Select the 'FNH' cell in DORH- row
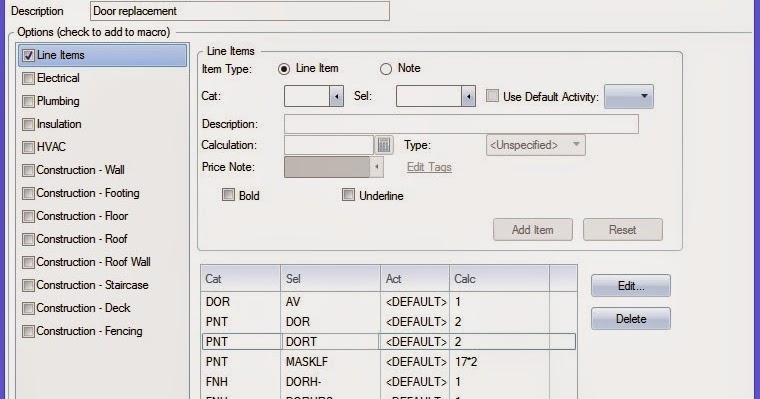Image resolution: width=760 pixels, height=399 pixels. (241, 382)
